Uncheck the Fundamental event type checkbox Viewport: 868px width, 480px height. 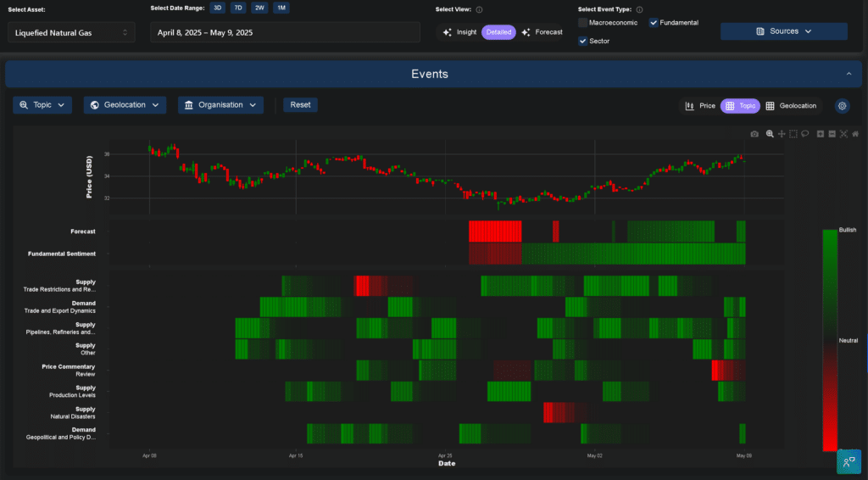[x=654, y=23]
